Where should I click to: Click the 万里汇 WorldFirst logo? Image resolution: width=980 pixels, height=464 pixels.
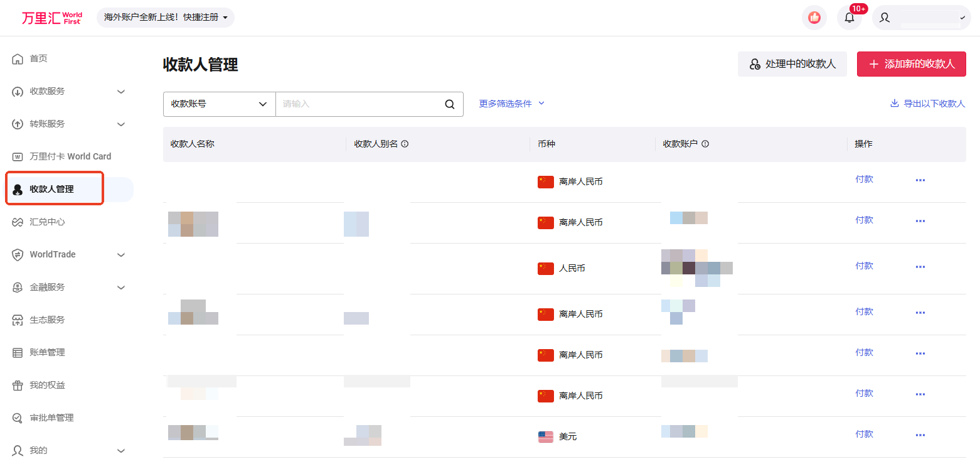51,18
